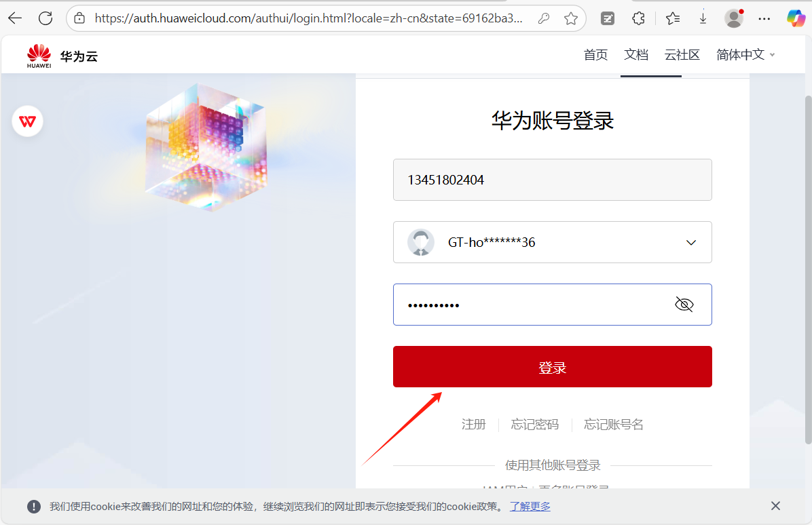Click the cookie notice info icon

pos(34,507)
